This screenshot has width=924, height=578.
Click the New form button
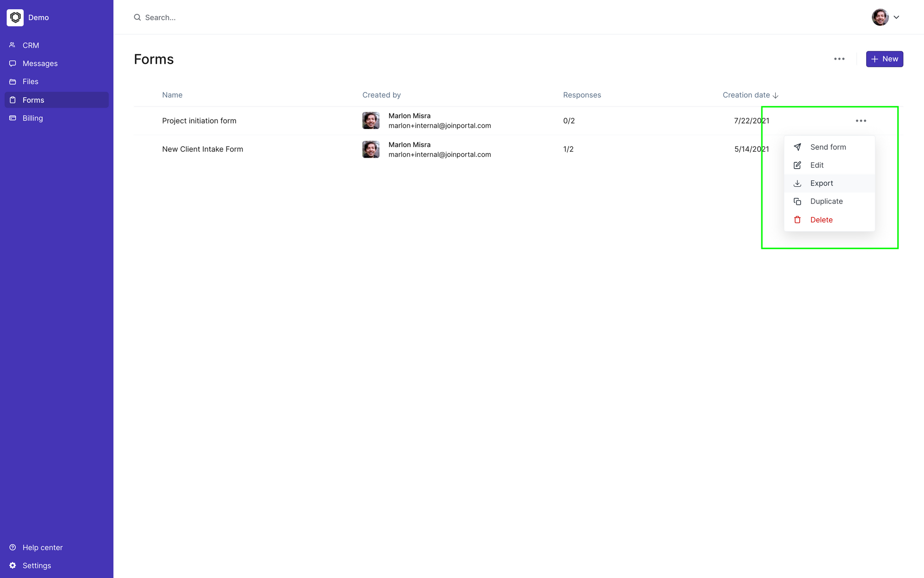coord(884,59)
